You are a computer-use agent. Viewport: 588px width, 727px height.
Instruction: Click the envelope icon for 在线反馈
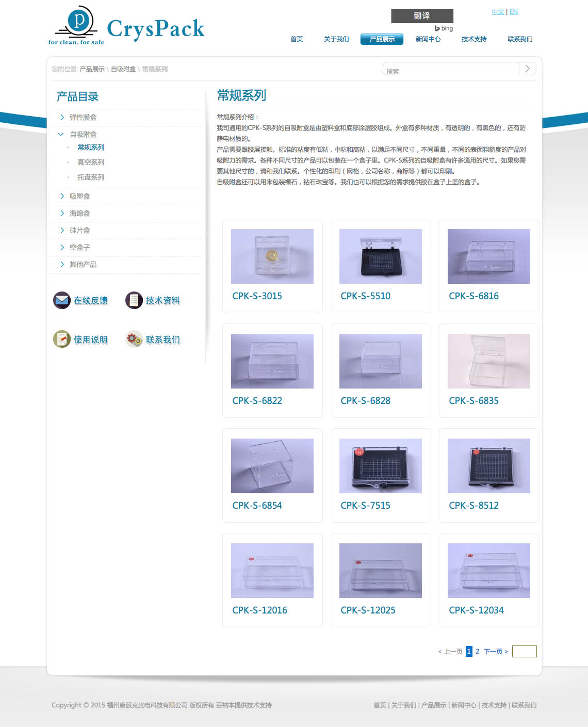click(x=62, y=300)
